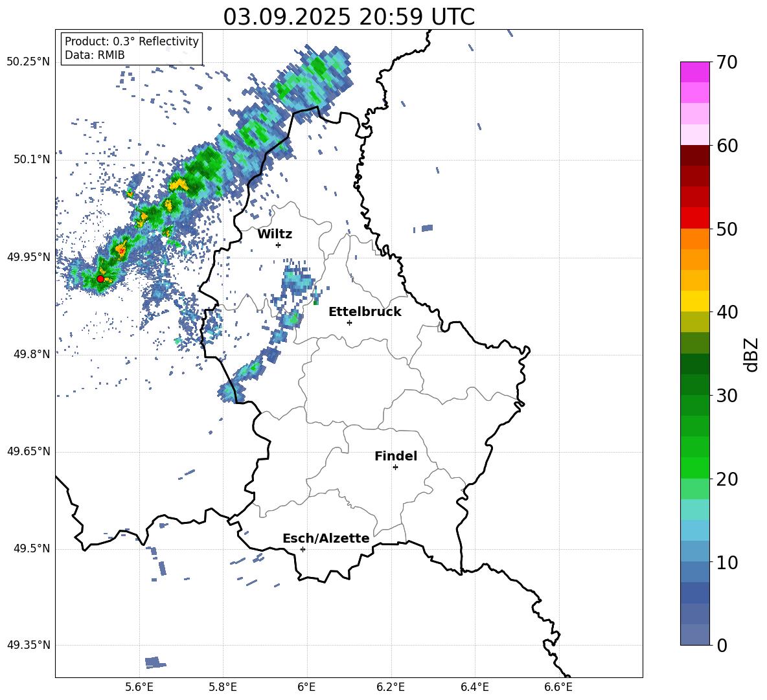The width and height of the screenshot is (767, 700).
Task: Pick the magenta top colorbar segment
Action: pos(694,73)
